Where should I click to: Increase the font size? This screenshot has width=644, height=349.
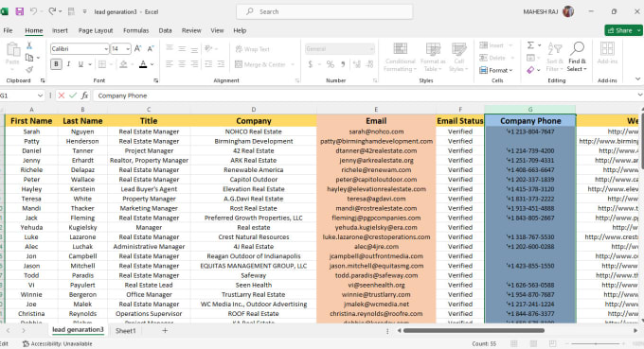(138, 49)
